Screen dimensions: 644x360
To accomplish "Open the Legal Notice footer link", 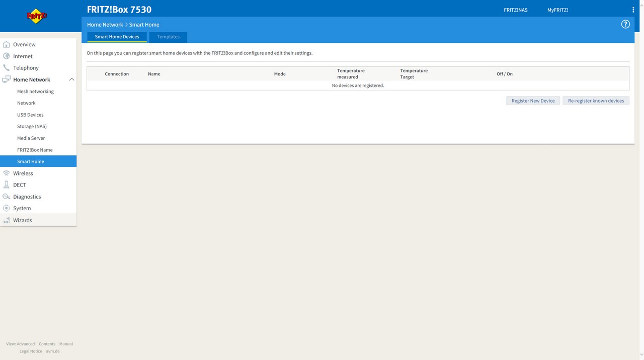I will 31,351.
